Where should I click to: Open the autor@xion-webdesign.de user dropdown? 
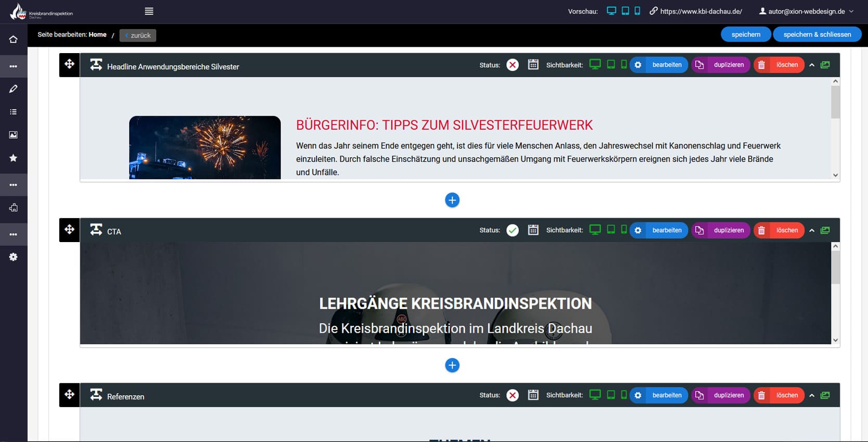click(x=806, y=11)
